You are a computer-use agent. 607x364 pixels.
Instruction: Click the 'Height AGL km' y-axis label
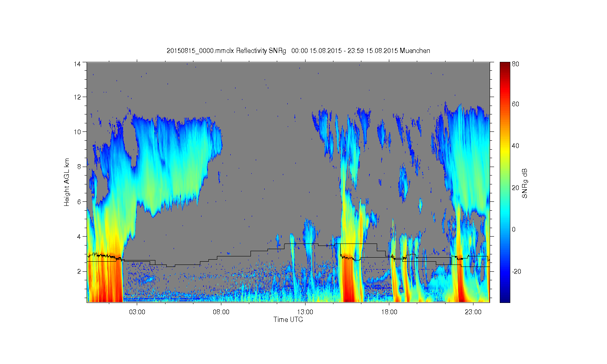click(x=67, y=182)
